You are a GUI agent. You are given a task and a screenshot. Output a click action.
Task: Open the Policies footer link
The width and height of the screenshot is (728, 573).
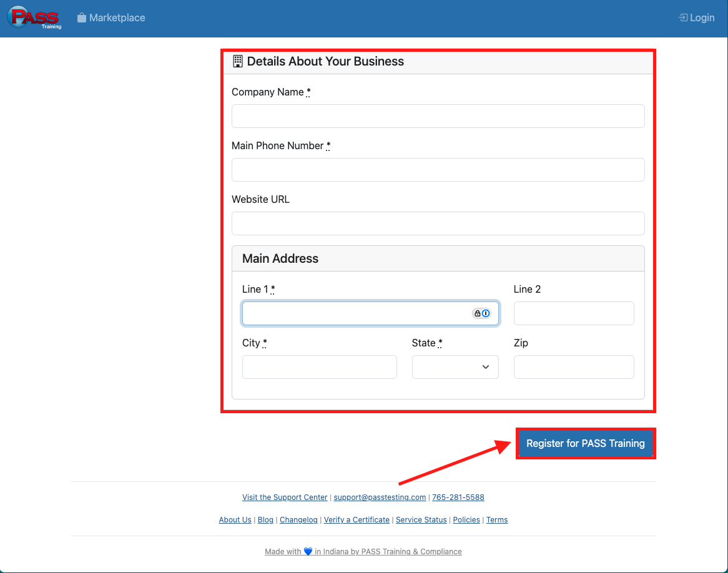466,519
